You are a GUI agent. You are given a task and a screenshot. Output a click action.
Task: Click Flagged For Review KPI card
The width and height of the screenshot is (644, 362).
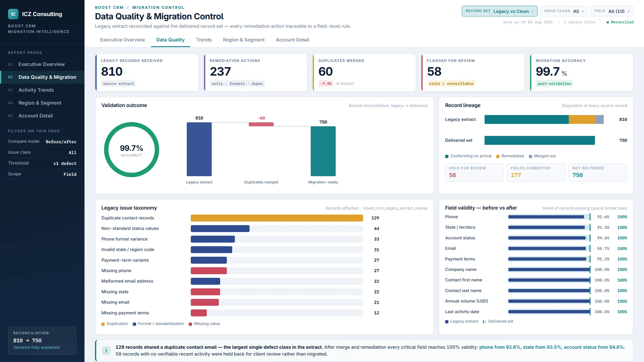(x=473, y=73)
